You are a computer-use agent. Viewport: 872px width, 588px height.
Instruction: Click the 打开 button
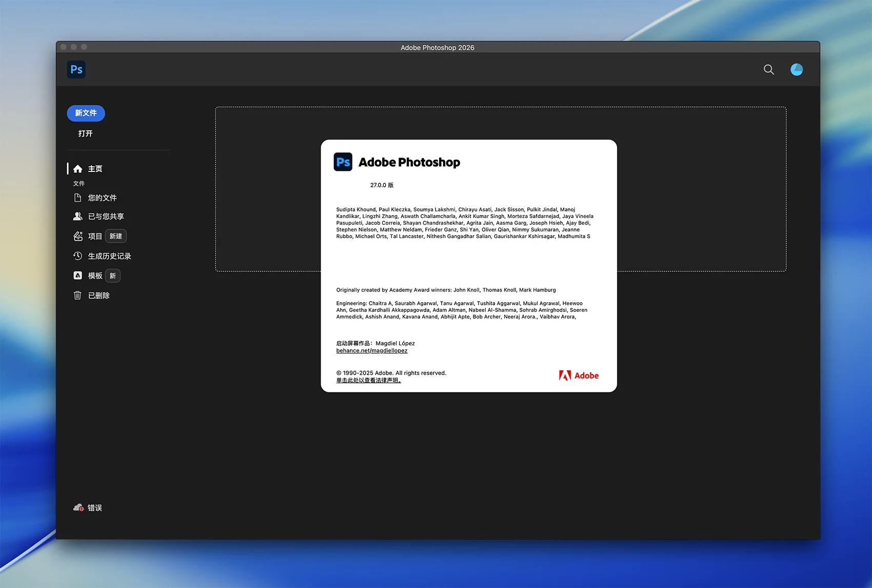(x=85, y=133)
